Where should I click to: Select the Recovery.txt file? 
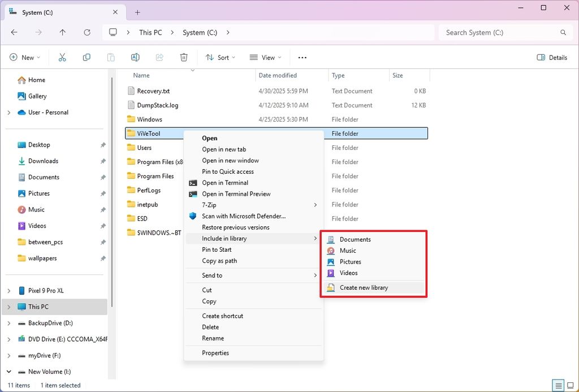pos(276,91)
